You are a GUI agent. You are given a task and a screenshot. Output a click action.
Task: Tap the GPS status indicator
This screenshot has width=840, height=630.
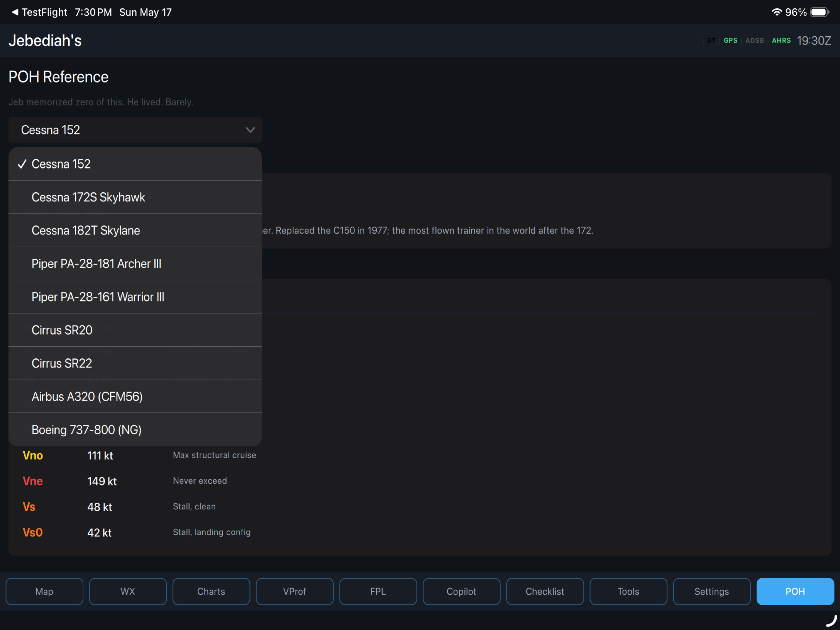[730, 41]
